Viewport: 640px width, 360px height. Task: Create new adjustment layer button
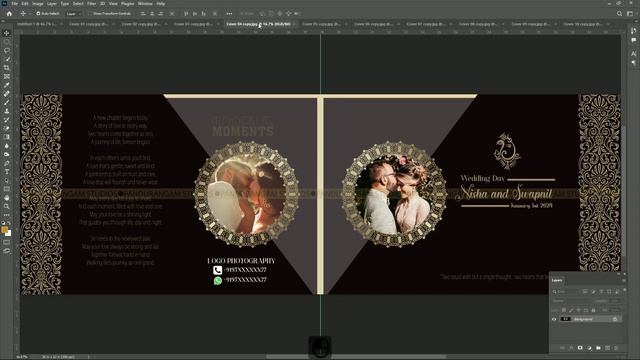click(589, 348)
